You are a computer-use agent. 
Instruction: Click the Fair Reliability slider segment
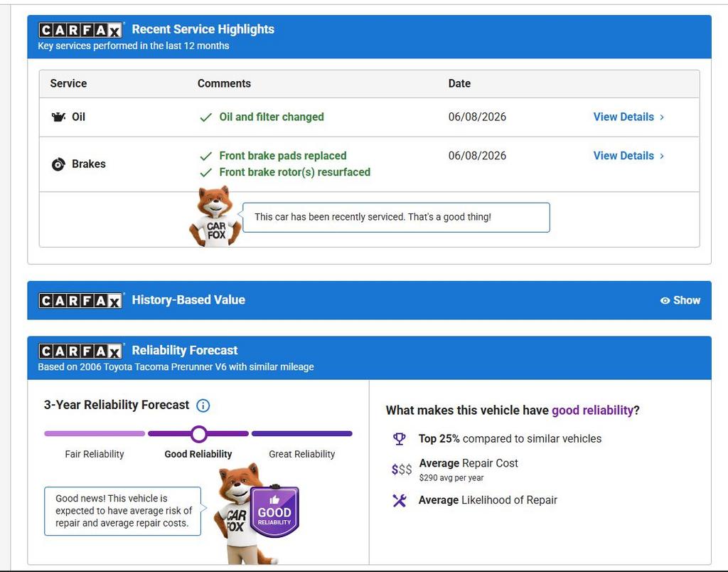click(x=95, y=433)
